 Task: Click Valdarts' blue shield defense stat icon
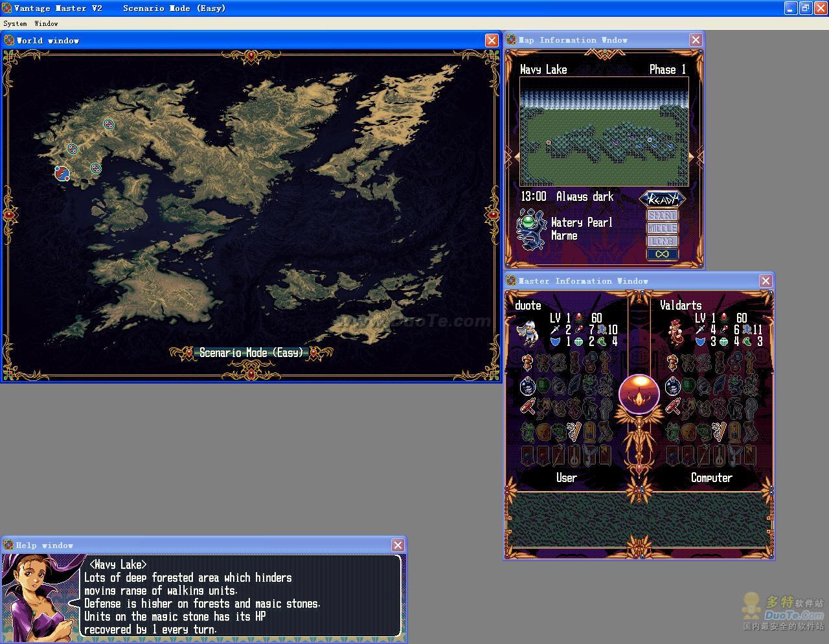point(700,341)
